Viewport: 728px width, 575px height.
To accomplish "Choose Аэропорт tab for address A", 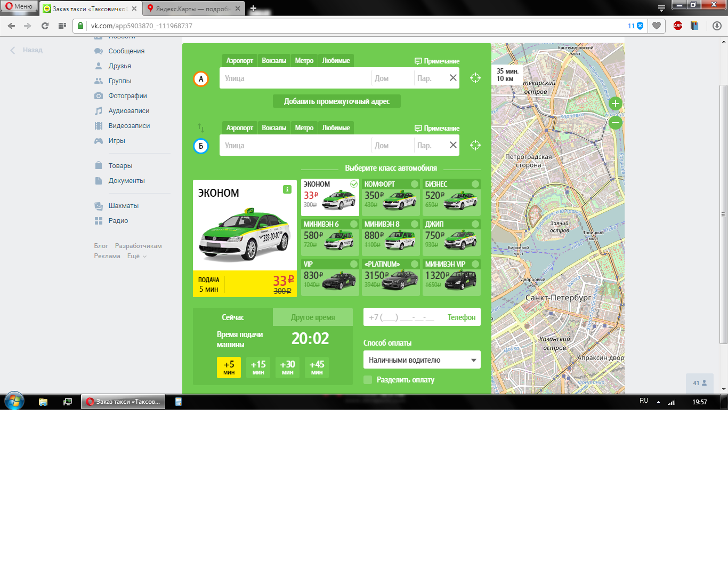I will click(x=239, y=61).
